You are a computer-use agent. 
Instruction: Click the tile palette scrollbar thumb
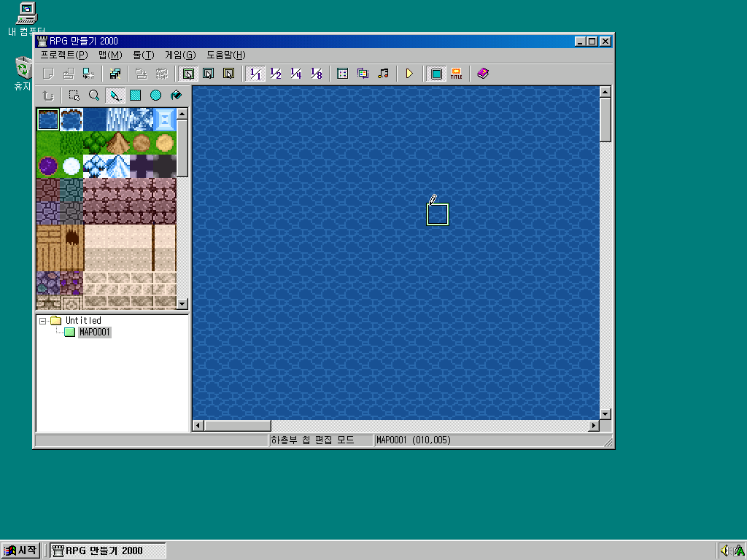pos(182,148)
